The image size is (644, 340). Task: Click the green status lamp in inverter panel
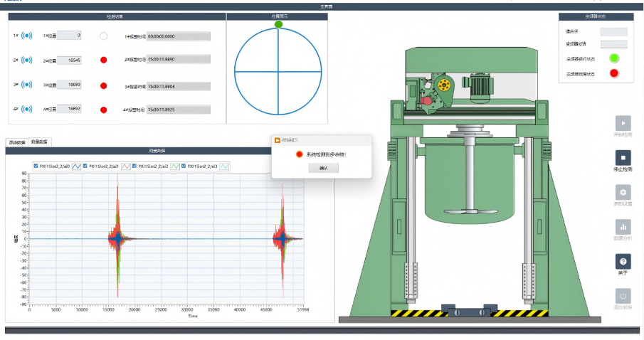tap(613, 58)
